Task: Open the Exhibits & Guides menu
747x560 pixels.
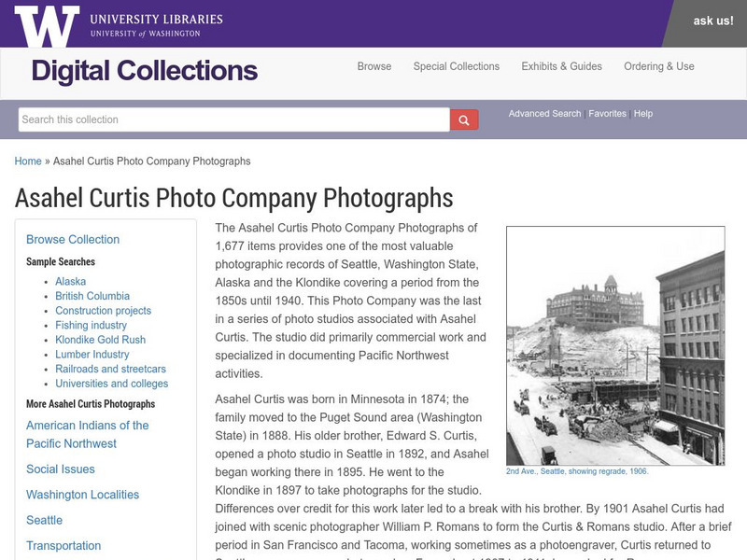Action: [562, 66]
